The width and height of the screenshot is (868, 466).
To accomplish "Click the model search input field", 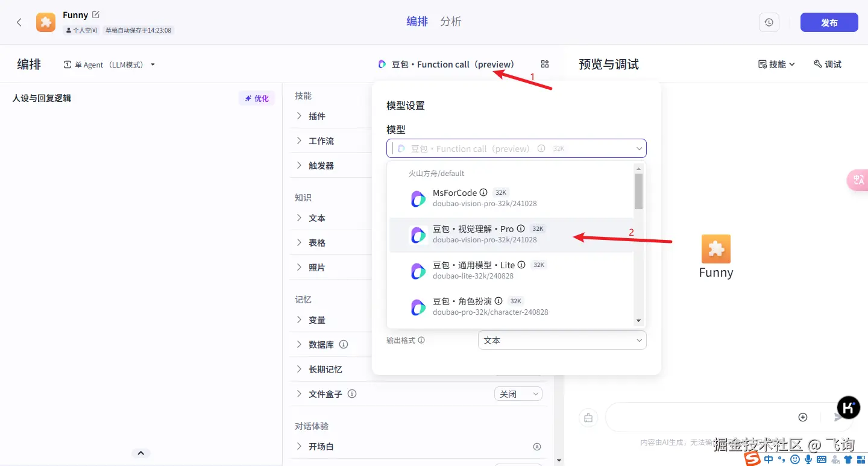I will 516,148.
